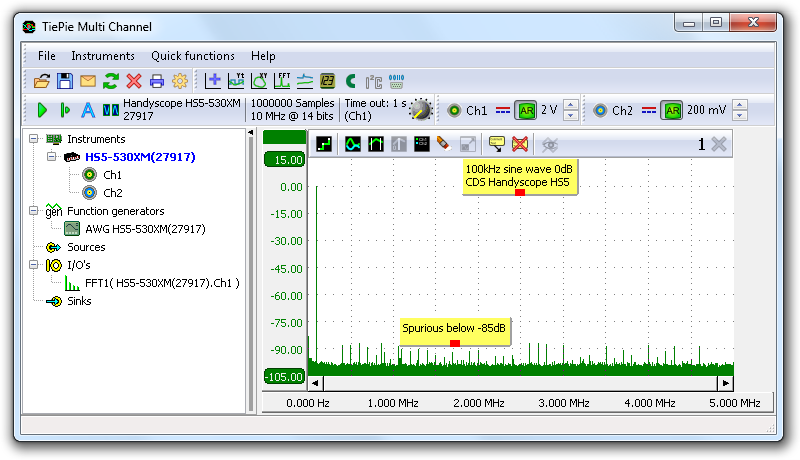Click the graph horizontal scrollbar right arrow
This screenshot has height=460, width=800.
[725, 383]
